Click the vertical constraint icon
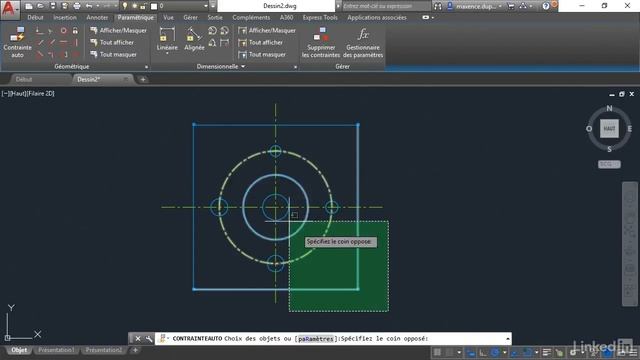The image size is (640, 360). [x=75, y=42]
